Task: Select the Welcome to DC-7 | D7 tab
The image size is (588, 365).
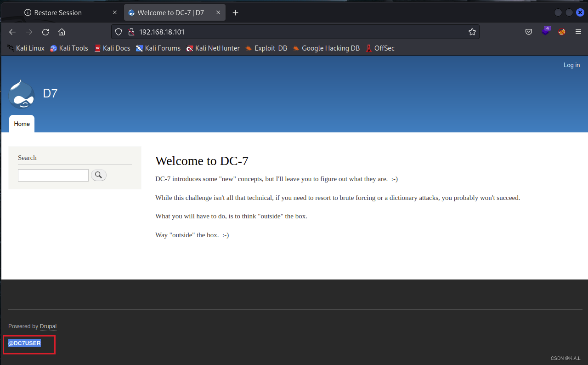Action: click(x=175, y=13)
